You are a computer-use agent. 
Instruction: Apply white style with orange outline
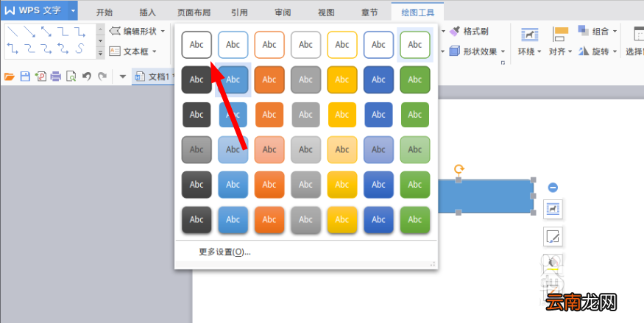269,44
